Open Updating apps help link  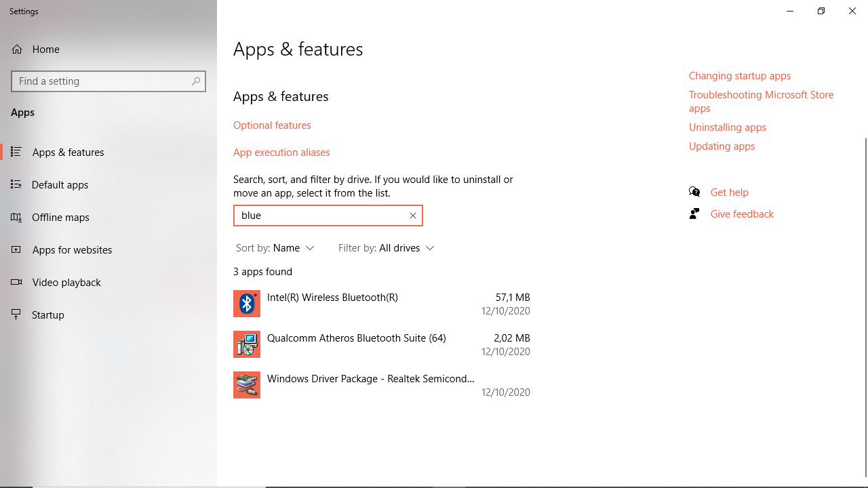click(x=722, y=146)
